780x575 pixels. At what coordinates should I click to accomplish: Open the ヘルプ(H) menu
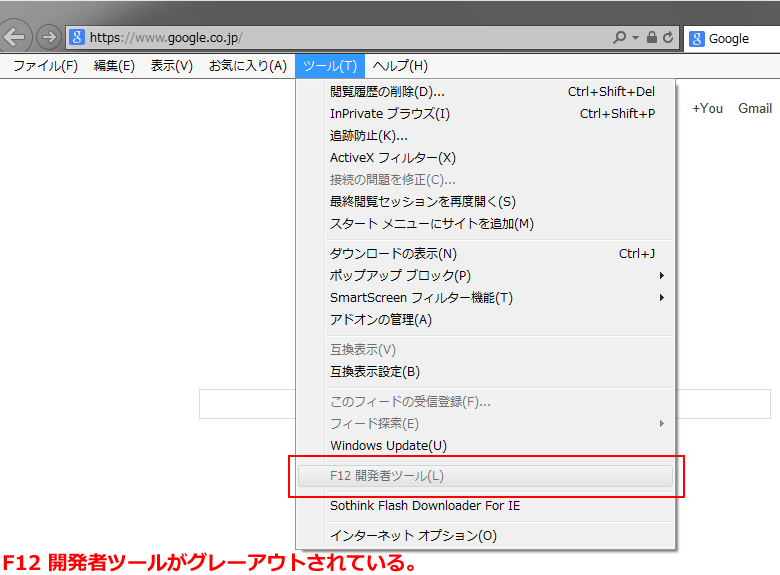pos(400,66)
